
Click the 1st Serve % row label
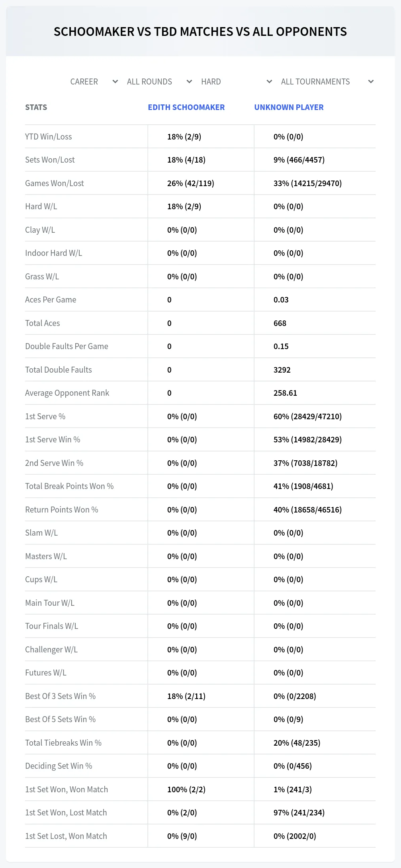tap(45, 416)
